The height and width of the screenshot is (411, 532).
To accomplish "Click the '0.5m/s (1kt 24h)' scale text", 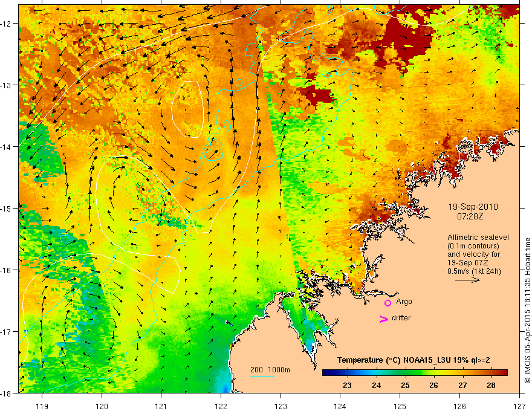I will coord(474,271).
